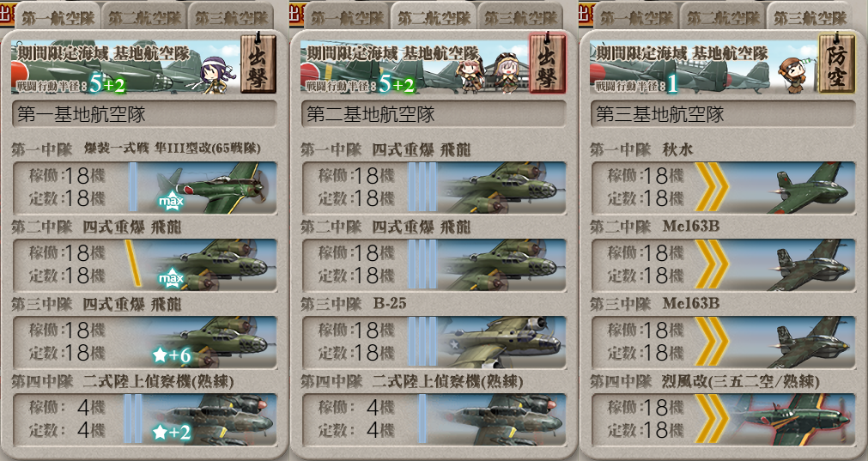The width and height of the screenshot is (868, 461).
Task: Open 爆装一式戦 隼III型改 plane slot
Action: pos(144,187)
